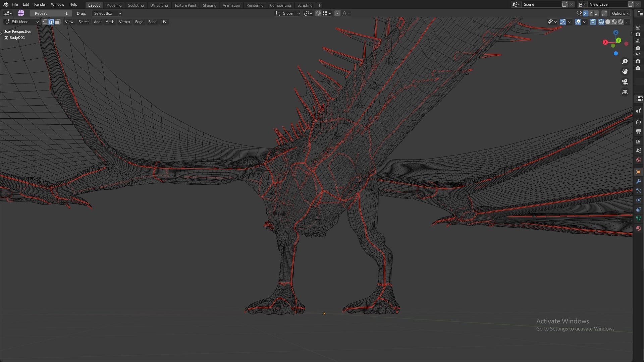Open the Tool properties tab icon
The width and height of the screenshot is (644, 362).
pos(639,110)
